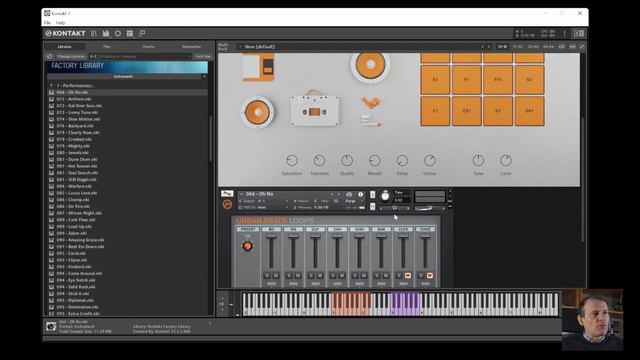Select 080 - Jewels.nki in library list
Viewport: 640px width, 360px height.
(x=127, y=153)
